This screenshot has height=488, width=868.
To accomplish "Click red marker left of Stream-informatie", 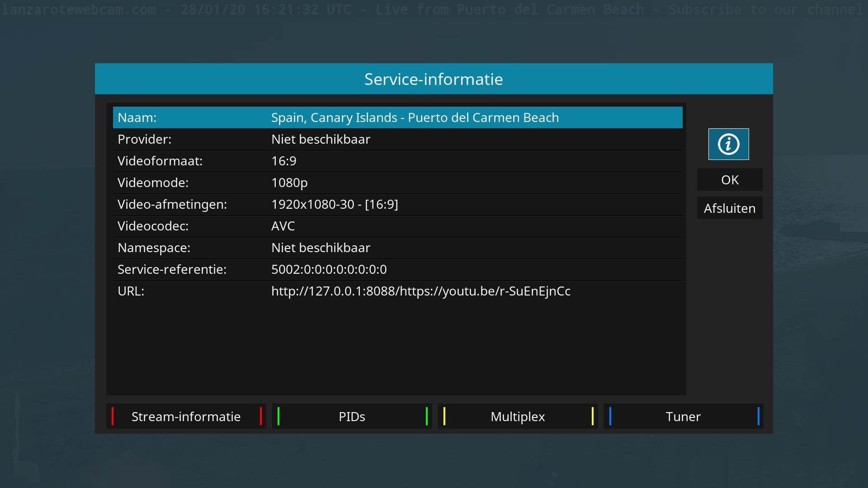I will [x=113, y=416].
